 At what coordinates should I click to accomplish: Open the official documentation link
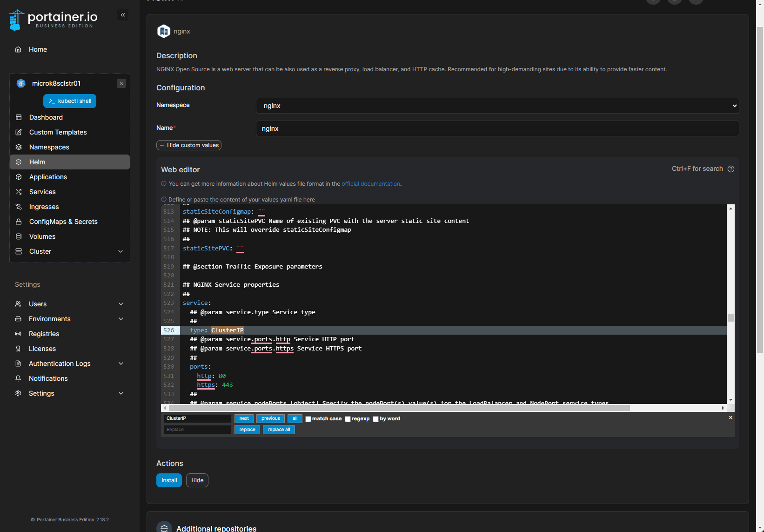coord(371,184)
